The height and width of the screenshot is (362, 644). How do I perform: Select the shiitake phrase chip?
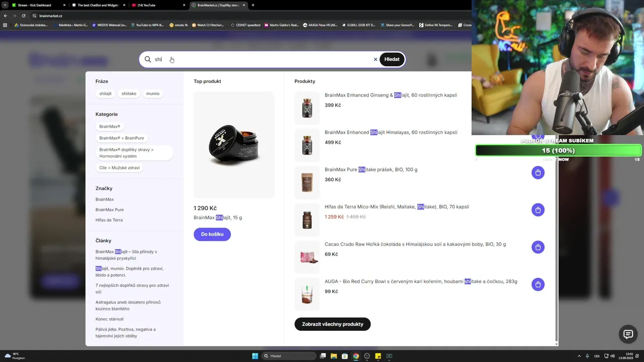[x=129, y=94]
